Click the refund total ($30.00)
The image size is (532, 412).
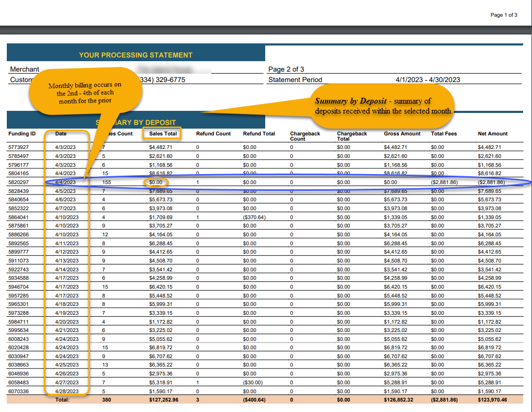pos(253,382)
